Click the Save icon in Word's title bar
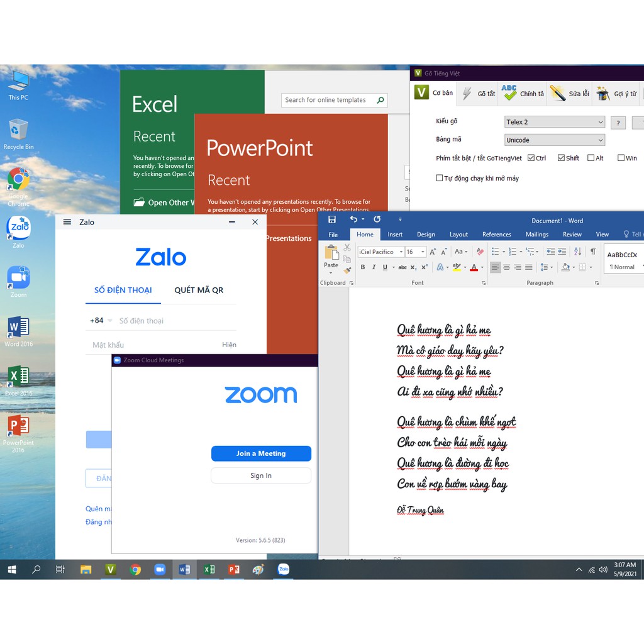 click(x=332, y=219)
